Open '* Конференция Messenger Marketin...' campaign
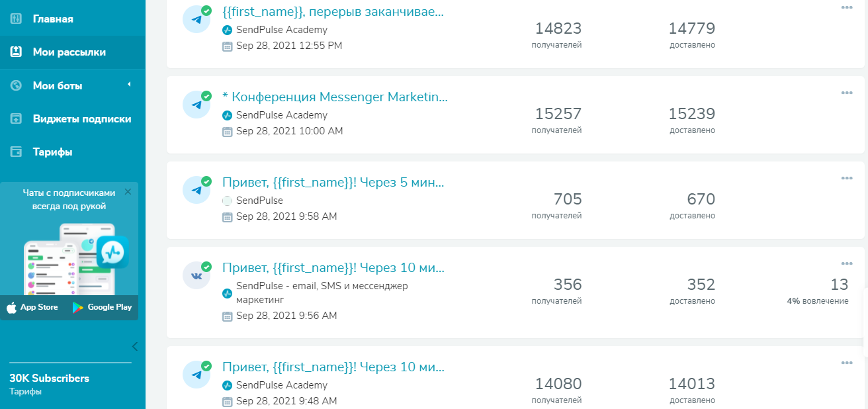Screen dimensions: 868x409 coord(335,97)
